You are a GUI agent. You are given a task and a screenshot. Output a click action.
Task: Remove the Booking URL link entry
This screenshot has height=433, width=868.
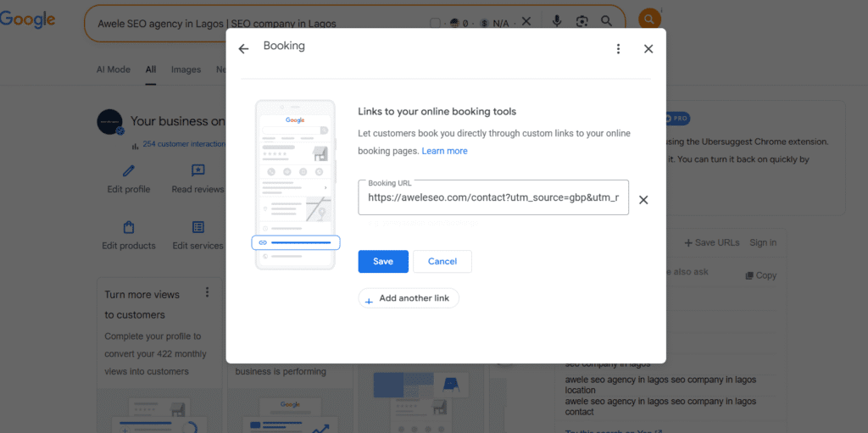(x=643, y=200)
